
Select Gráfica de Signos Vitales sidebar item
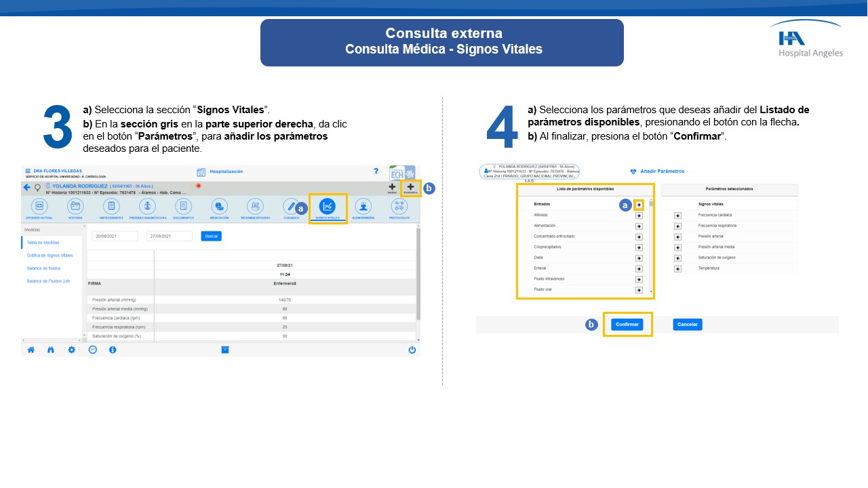click(x=50, y=256)
